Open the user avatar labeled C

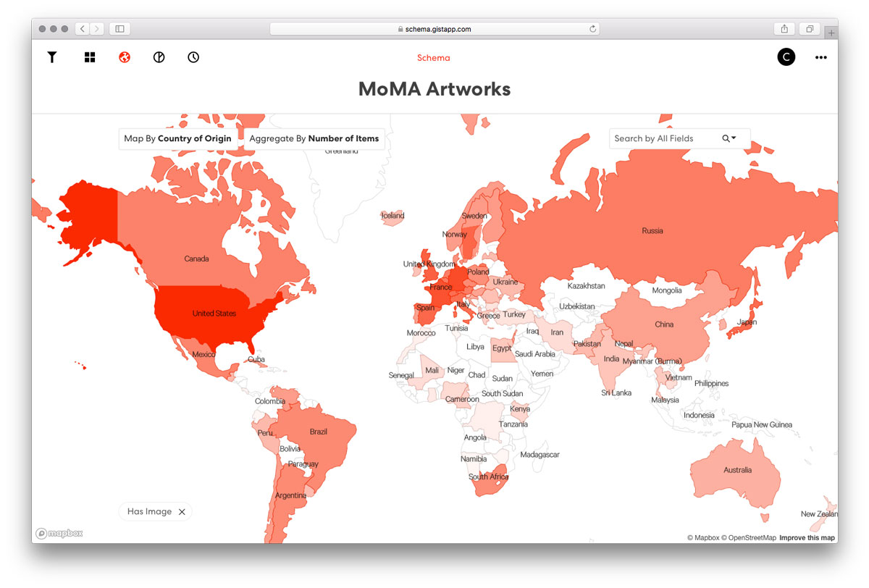point(786,57)
